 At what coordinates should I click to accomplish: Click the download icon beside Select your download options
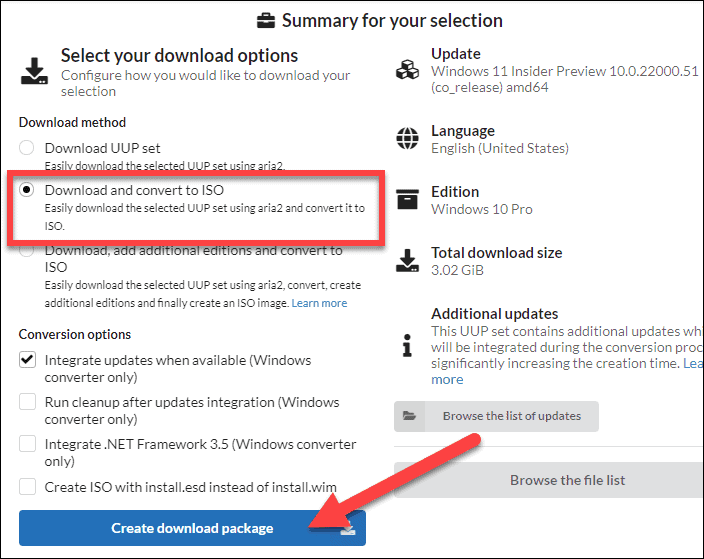click(34, 72)
